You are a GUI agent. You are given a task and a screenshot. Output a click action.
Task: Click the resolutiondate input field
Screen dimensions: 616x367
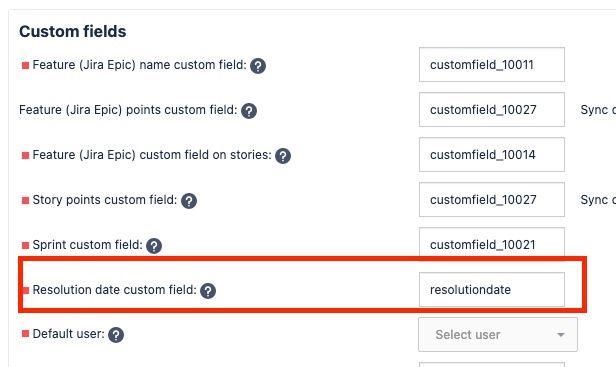[492, 290]
